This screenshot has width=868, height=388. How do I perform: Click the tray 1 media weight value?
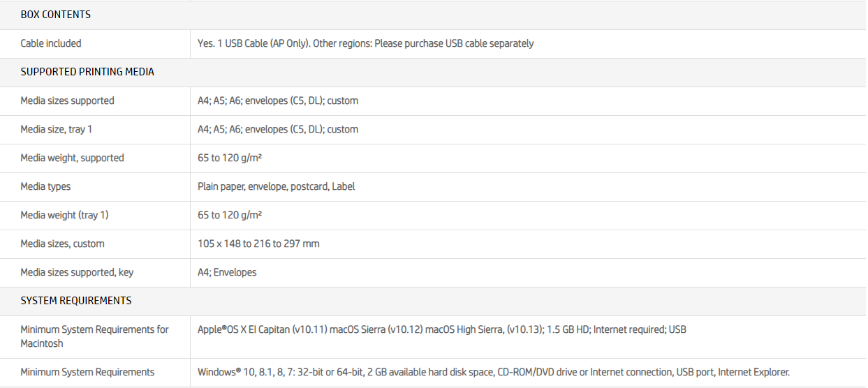[230, 215]
